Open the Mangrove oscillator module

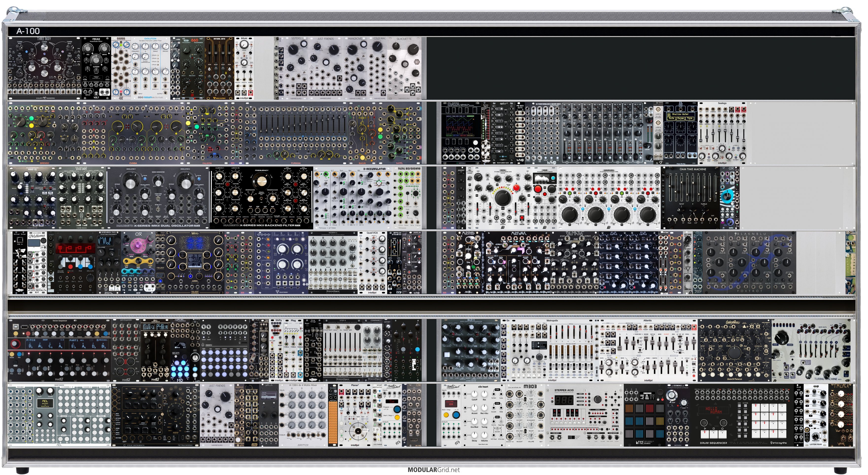point(355,68)
